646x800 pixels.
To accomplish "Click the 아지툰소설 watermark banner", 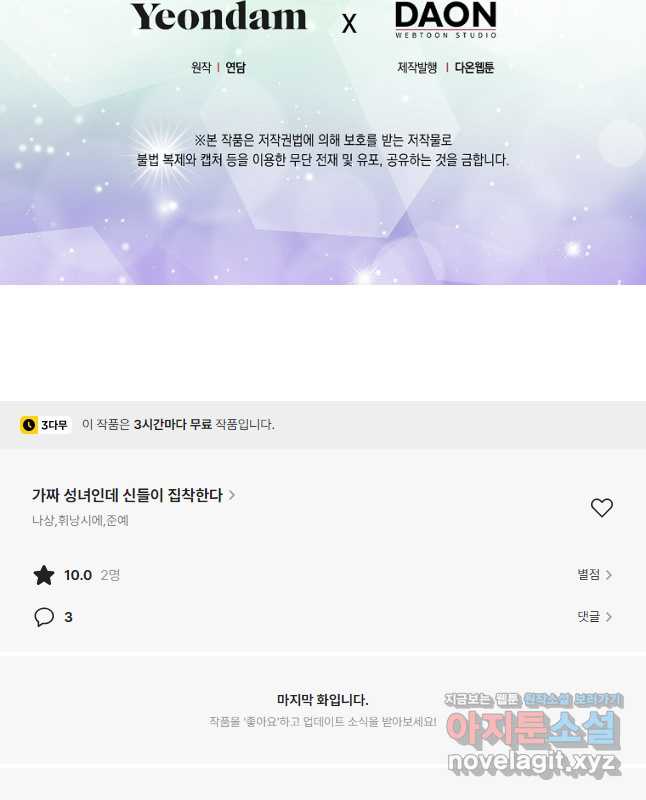I will [x=533, y=730].
